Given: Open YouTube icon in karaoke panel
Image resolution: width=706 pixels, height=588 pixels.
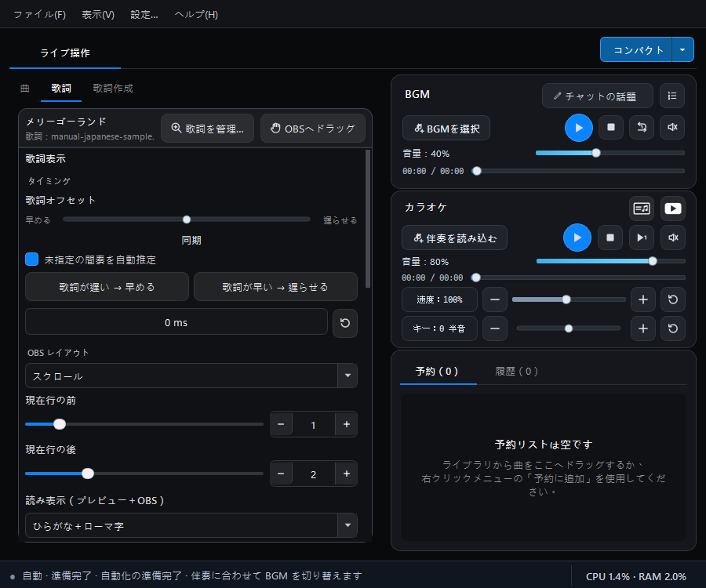Looking at the screenshot, I should click(x=673, y=209).
